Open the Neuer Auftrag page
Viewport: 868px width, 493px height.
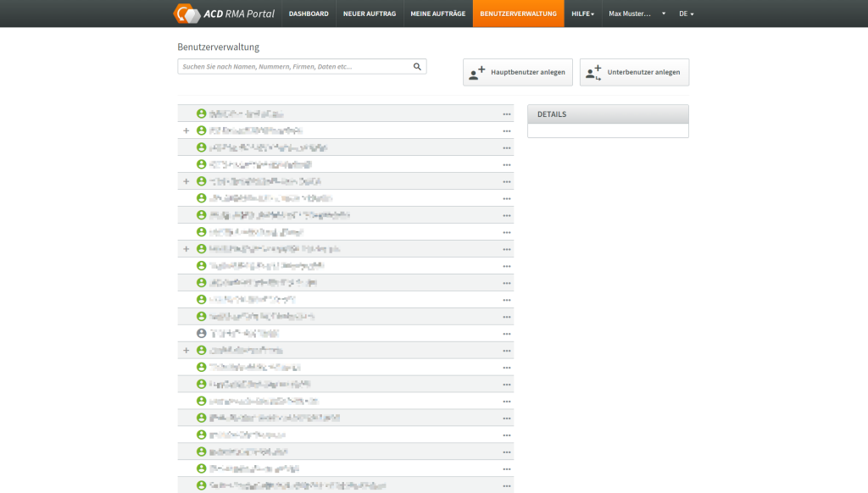[370, 14]
